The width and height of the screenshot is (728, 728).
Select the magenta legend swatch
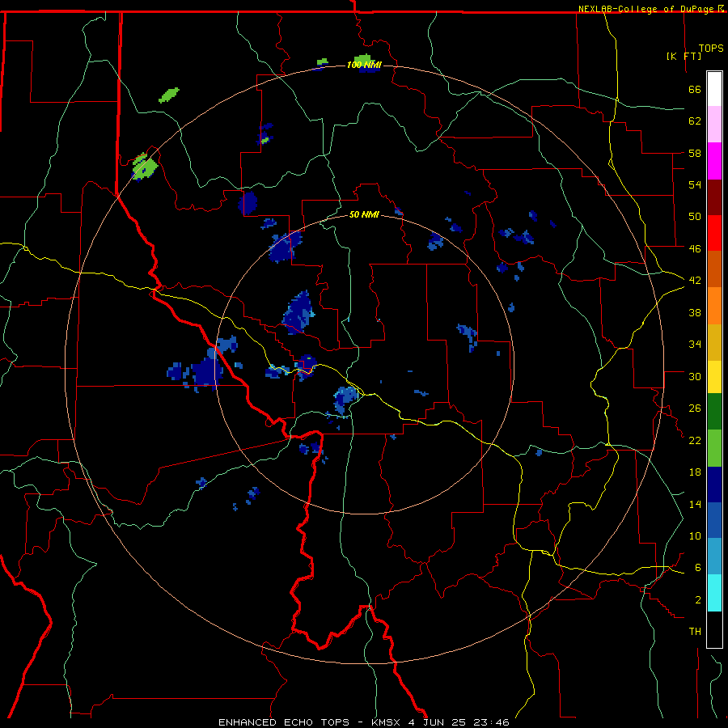point(714,161)
